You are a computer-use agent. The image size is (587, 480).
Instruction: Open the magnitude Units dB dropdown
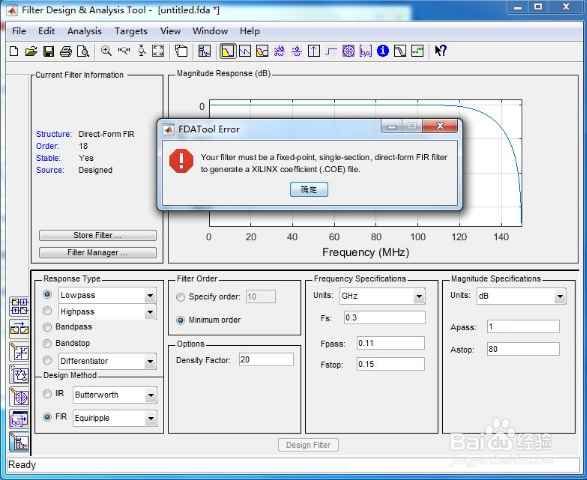(x=560, y=297)
